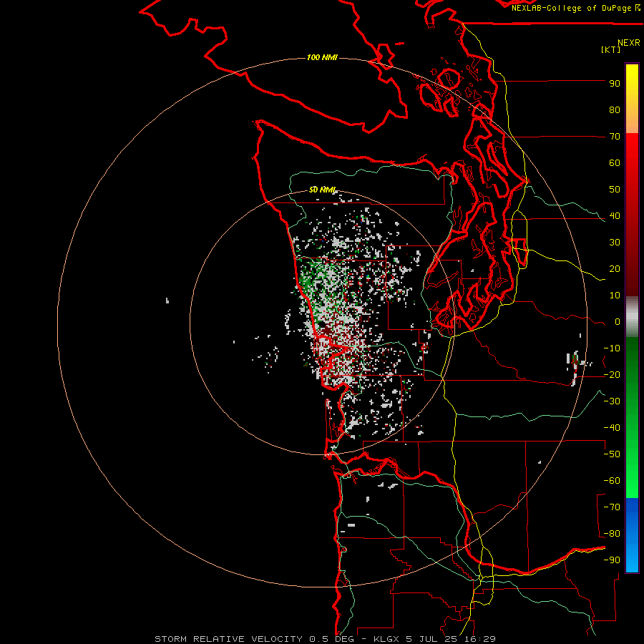Click the -50 value on the velocity scale
Image resolution: width=644 pixels, height=644 pixels.
coord(612,454)
